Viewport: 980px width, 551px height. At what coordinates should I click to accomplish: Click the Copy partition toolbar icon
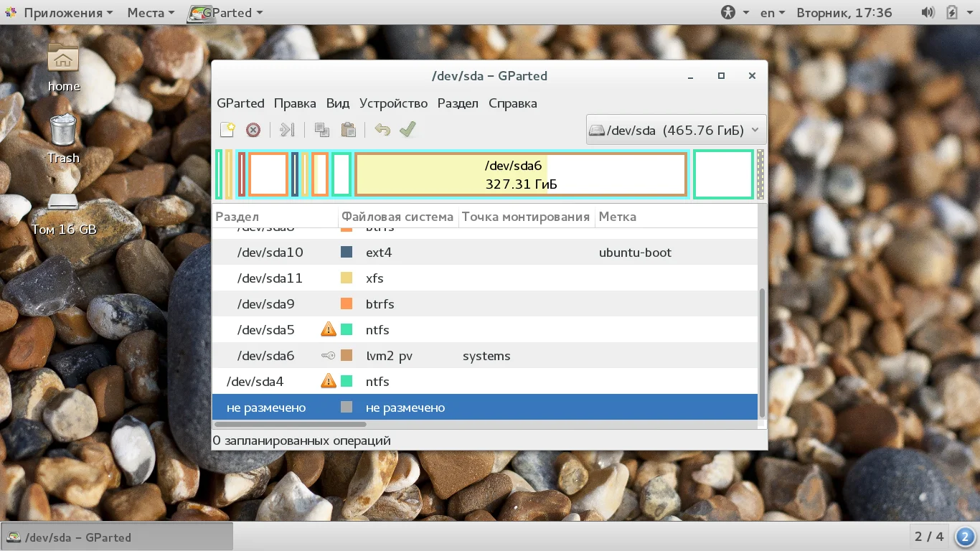tap(322, 130)
